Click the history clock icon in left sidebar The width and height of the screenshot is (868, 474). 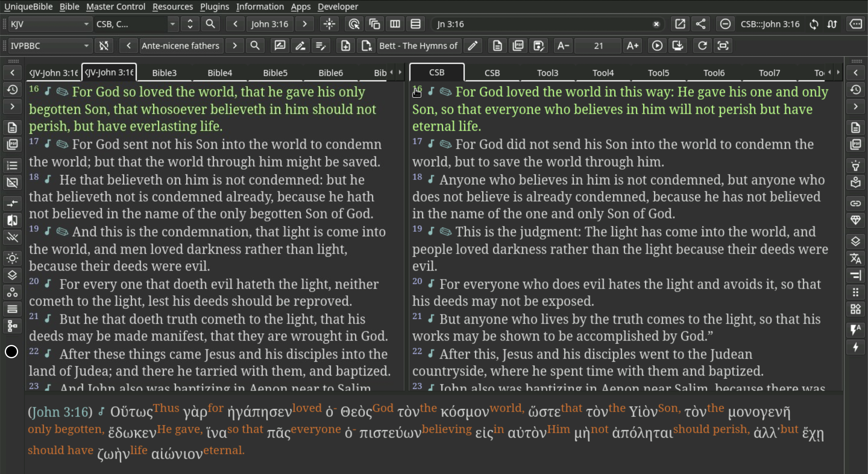click(12, 90)
